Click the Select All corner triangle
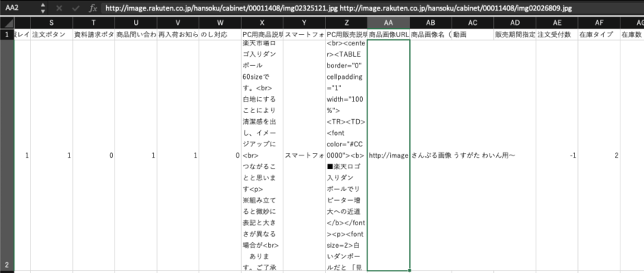The width and height of the screenshot is (644, 273). pos(8,23)
